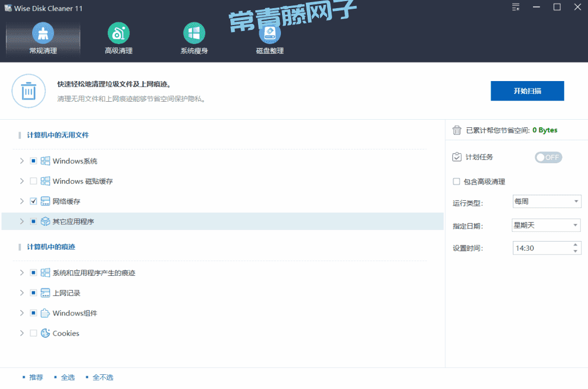Image resolution: width=588 pixels, height=389 pixels.
Task: Select the 网络缓存 label
Action: 66,201
